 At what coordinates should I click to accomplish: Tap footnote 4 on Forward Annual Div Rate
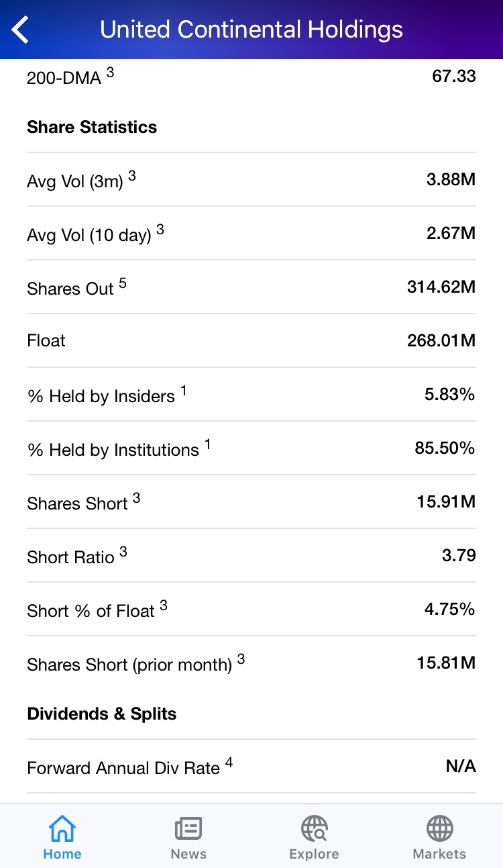229,762
